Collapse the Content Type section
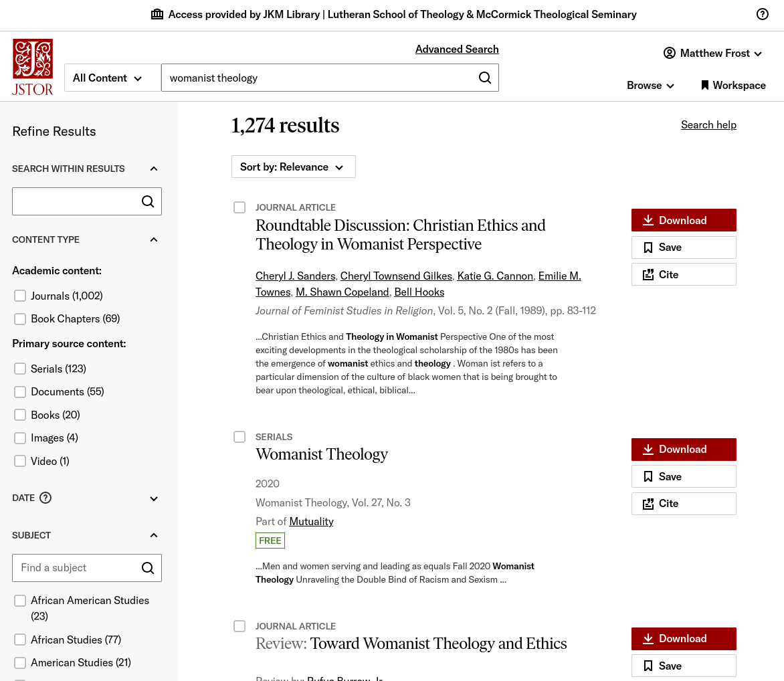Viewport: 784px width, 681px height. coord(153,239)
